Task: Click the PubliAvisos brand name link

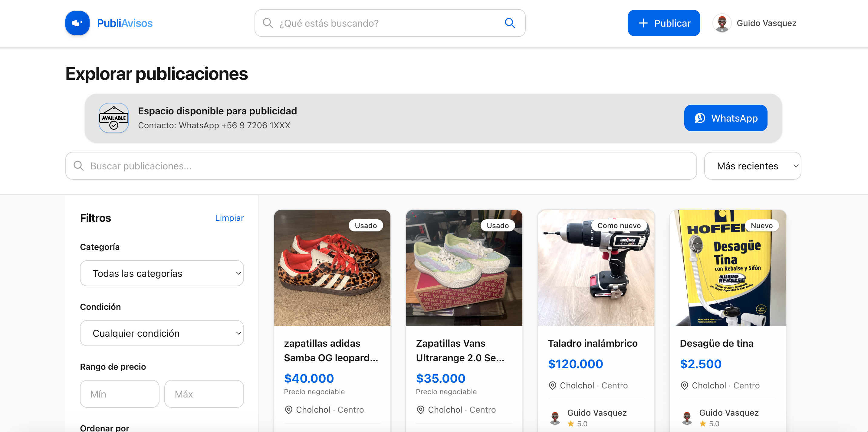Action: (x=125, y=23)
